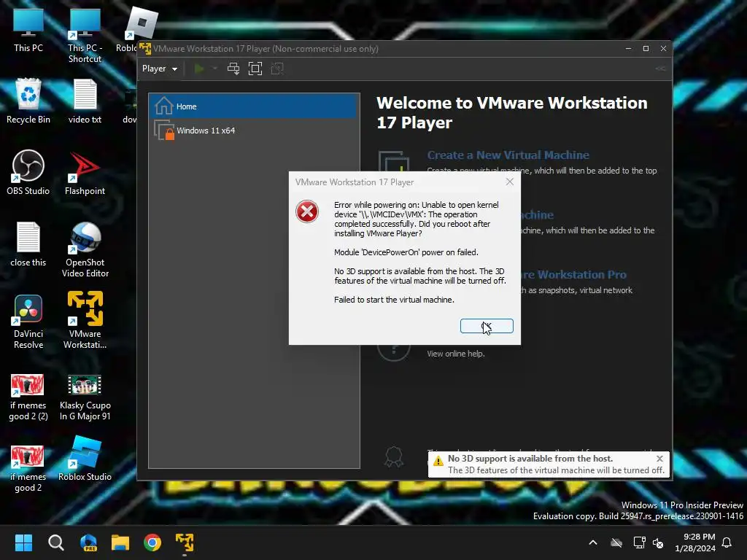The width and height of the screenshot is (747, 560).
Task: Maximize the VMware Workstation Player window
Action: pyautogui.click(x=646, y=49)
